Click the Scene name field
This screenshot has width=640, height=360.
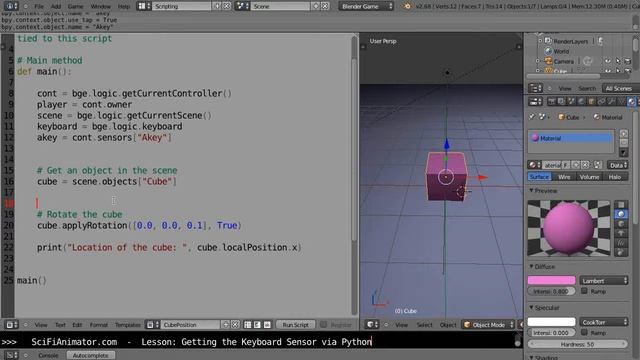[x=281, y=6]
